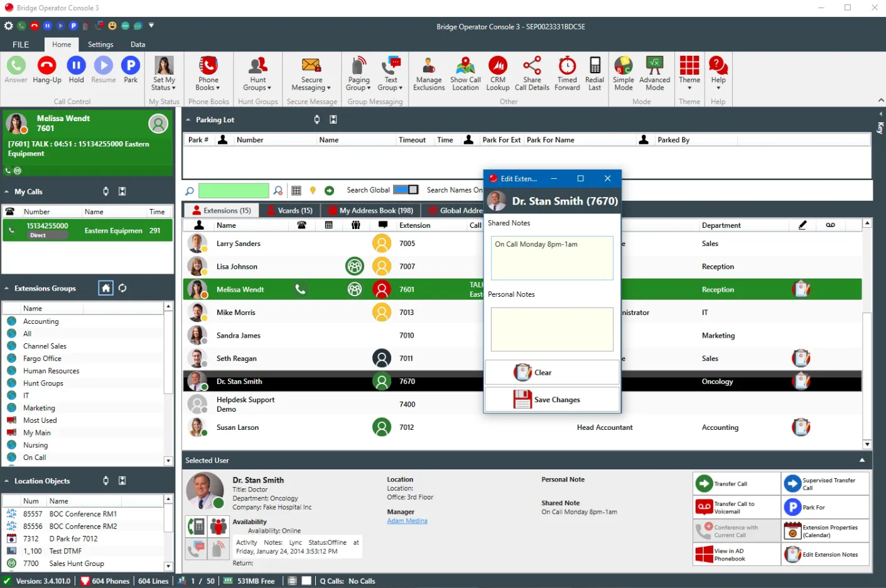Click the Save Changes button
The height and width of the screenshot is (588, 886).
552,400
